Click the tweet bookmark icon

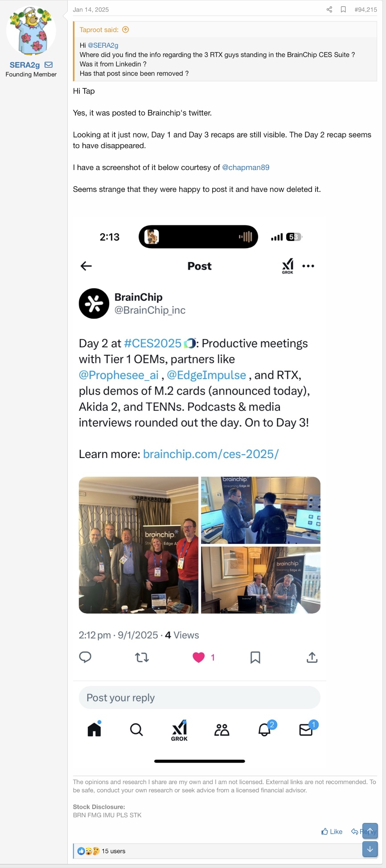point(255,657)
